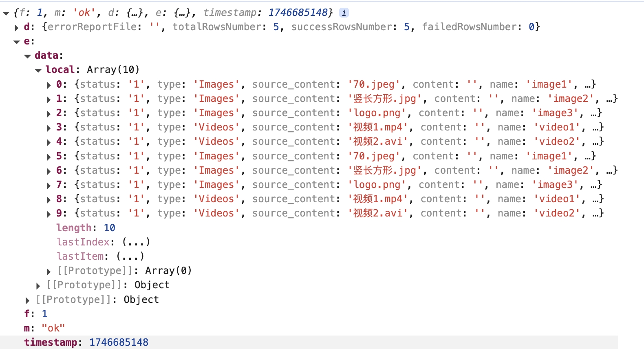Expand the [[Prototype]]: Array(0) entry

click(49, 272)
